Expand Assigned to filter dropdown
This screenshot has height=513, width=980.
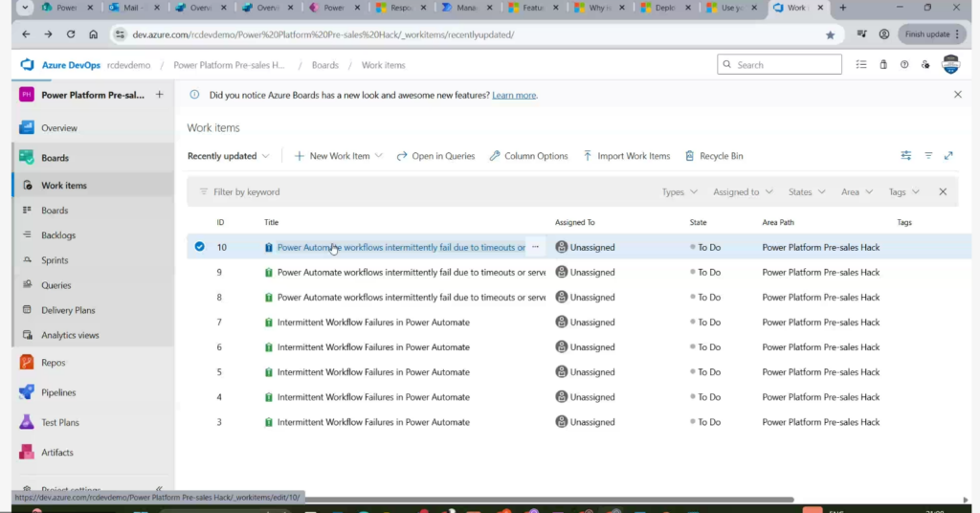(743, 191)
